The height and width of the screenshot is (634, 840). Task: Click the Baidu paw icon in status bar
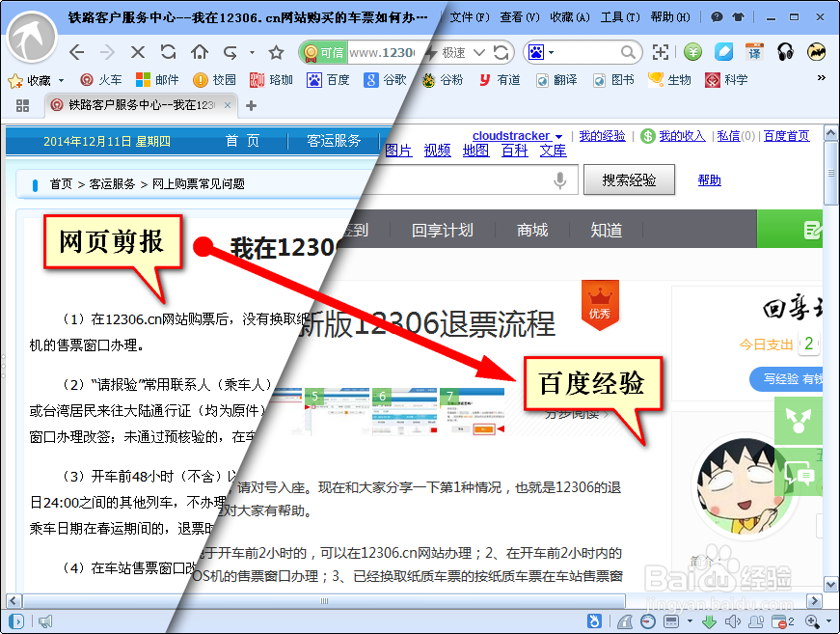pyautogui.click(x=594, y=621)
